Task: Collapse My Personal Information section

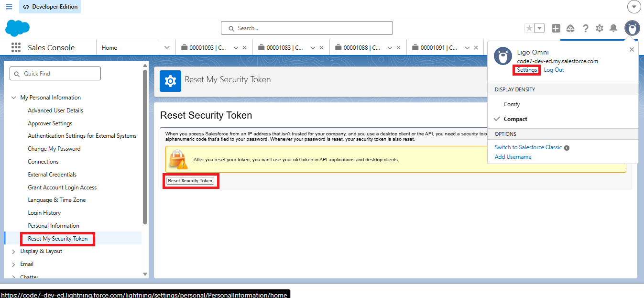Action: pyautogui.click(x=13, y=98)
